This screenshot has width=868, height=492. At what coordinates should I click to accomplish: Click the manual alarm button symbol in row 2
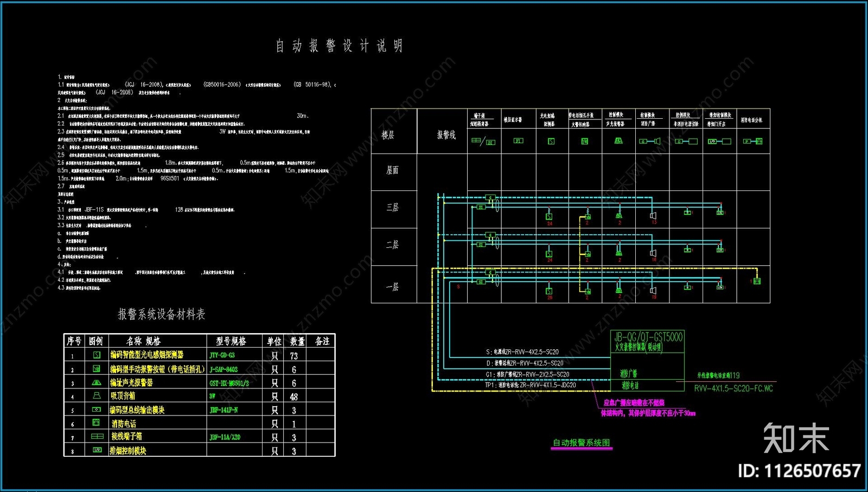(x=97, y=368)
